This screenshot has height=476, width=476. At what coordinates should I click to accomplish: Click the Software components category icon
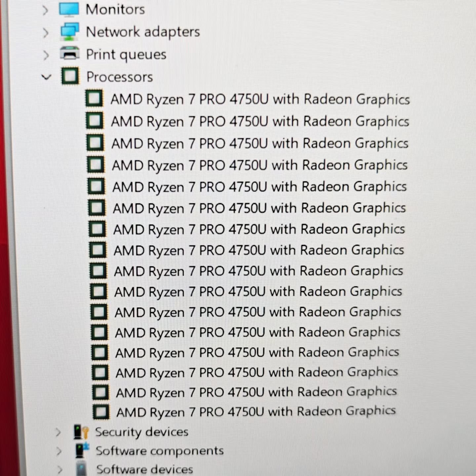(82, 451)
